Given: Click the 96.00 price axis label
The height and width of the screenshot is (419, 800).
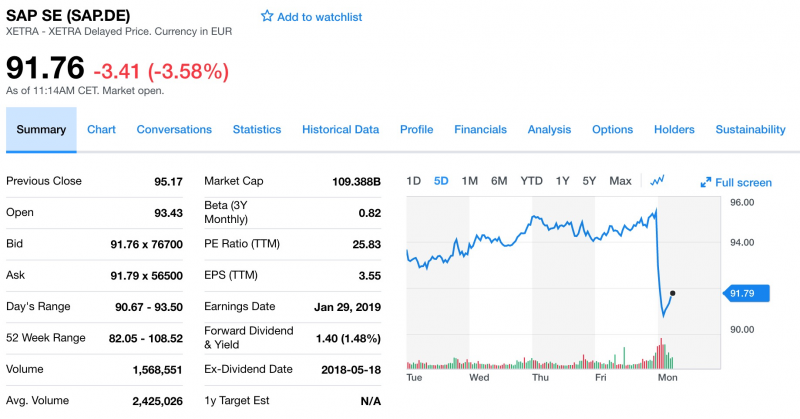Looking at the screenshot, I should point(742,203).
